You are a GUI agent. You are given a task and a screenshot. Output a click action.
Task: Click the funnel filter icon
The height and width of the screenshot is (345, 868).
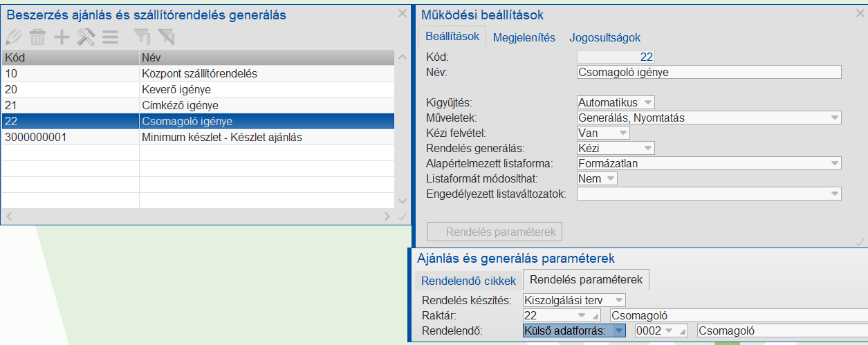click(141, 37)
